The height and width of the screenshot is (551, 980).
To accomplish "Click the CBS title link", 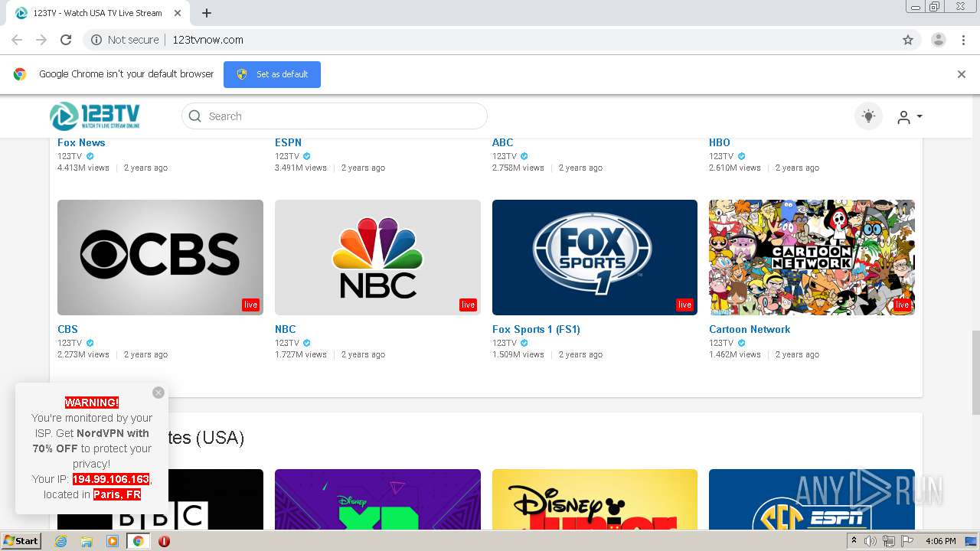I will click(x=67, y=329).
